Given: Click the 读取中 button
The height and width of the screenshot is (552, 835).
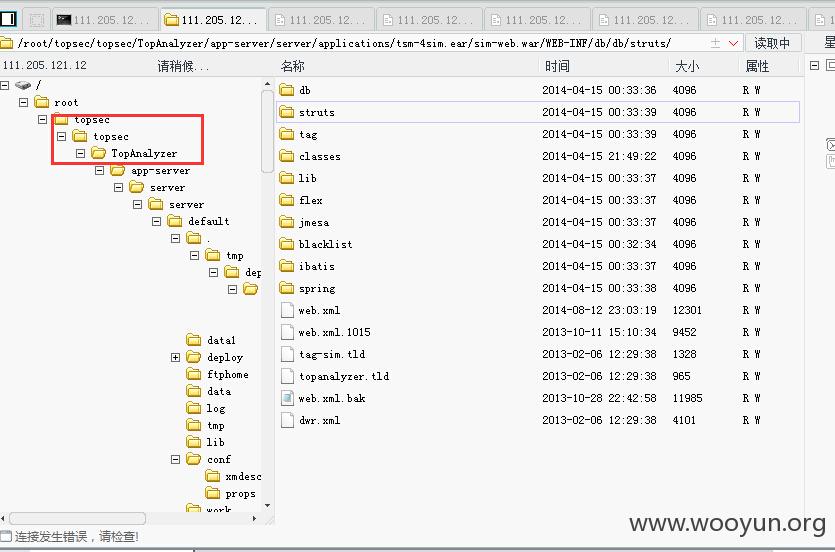Looking at the screenshot, I should [x=772, y=43].
